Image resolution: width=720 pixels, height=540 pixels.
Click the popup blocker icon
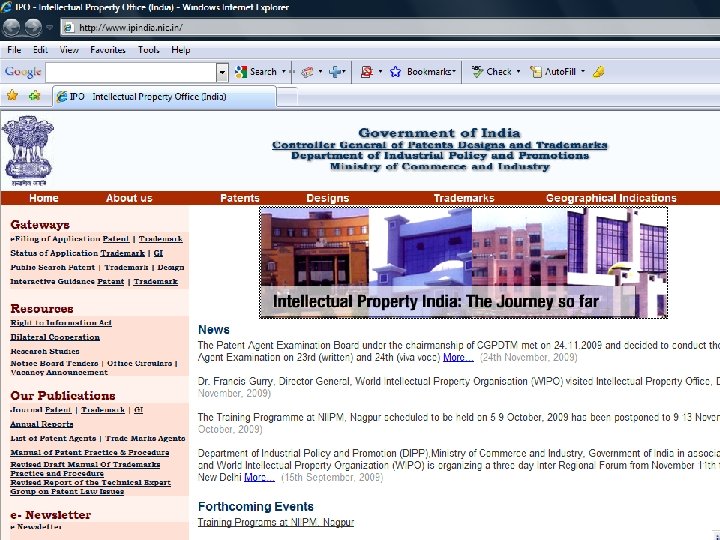(366, 72)
